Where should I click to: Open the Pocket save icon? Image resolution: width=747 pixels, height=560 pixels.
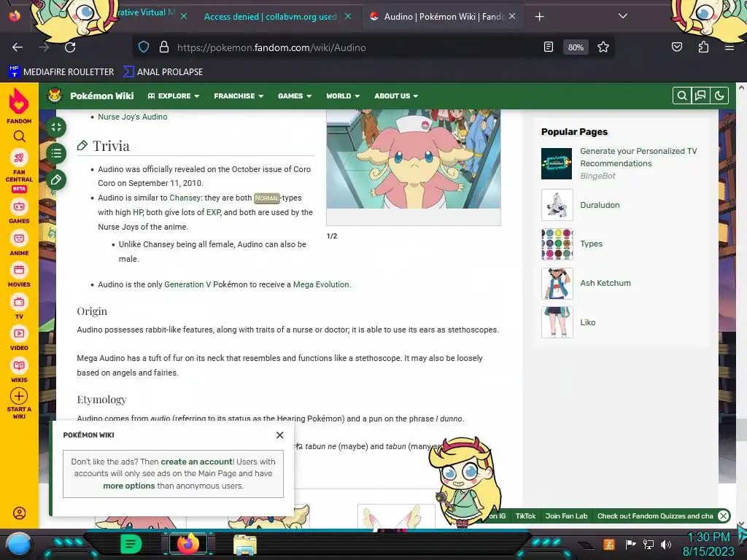(677, 47)
